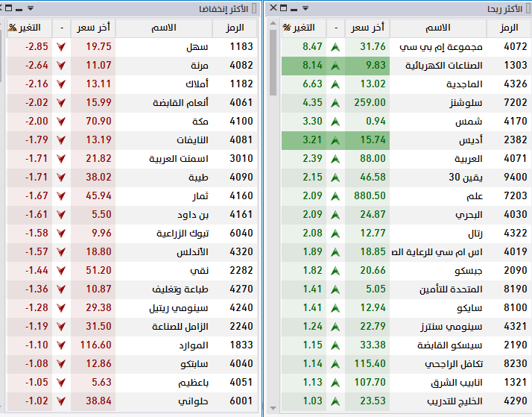Sort gainers by the أخر سعر column header

367,28
